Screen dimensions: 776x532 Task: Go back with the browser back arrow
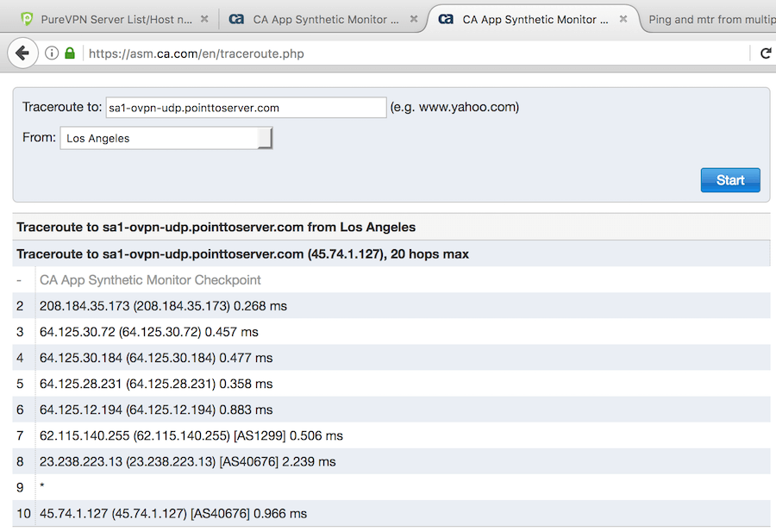click(22, 53)
